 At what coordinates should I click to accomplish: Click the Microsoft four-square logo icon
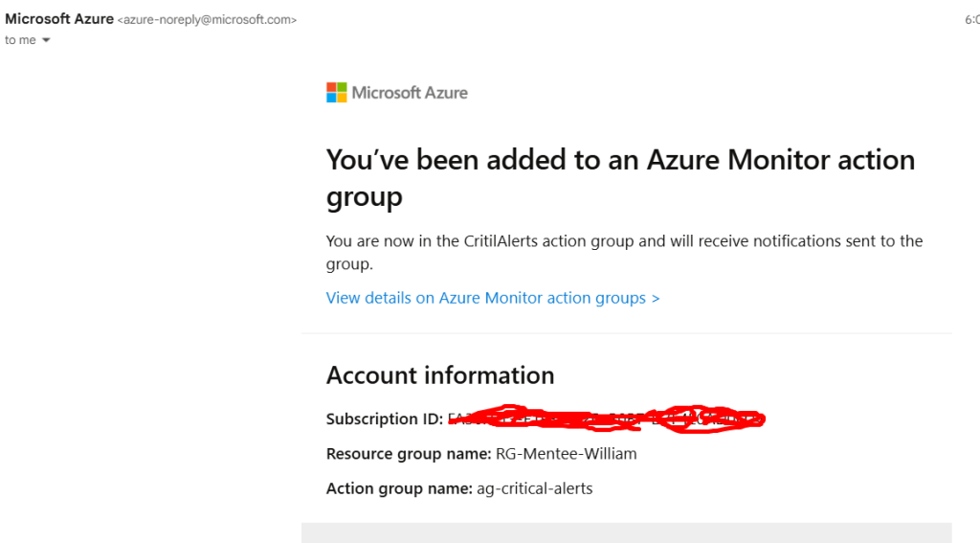(337, 93)
